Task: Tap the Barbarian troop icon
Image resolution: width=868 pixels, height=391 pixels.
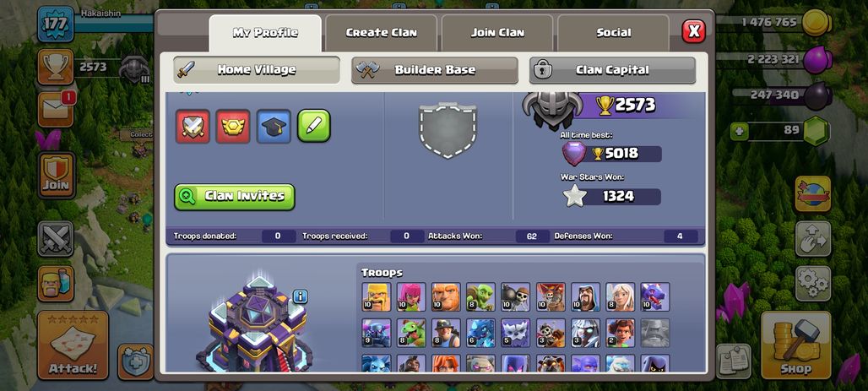Action: (x=377, y=297)
